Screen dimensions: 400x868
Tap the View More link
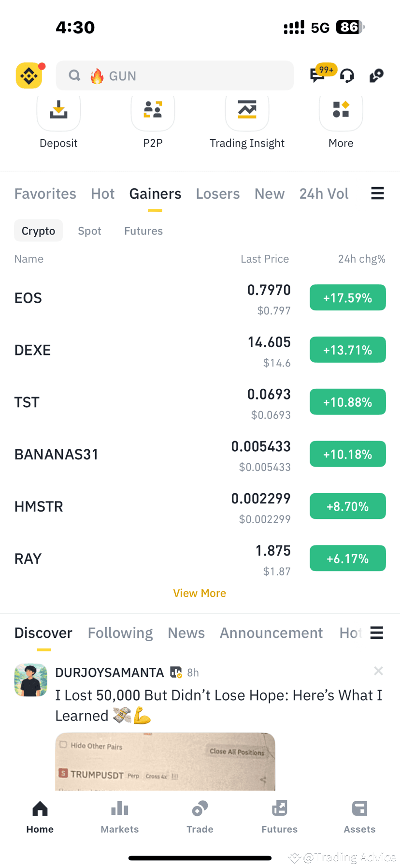pos(200,593)
